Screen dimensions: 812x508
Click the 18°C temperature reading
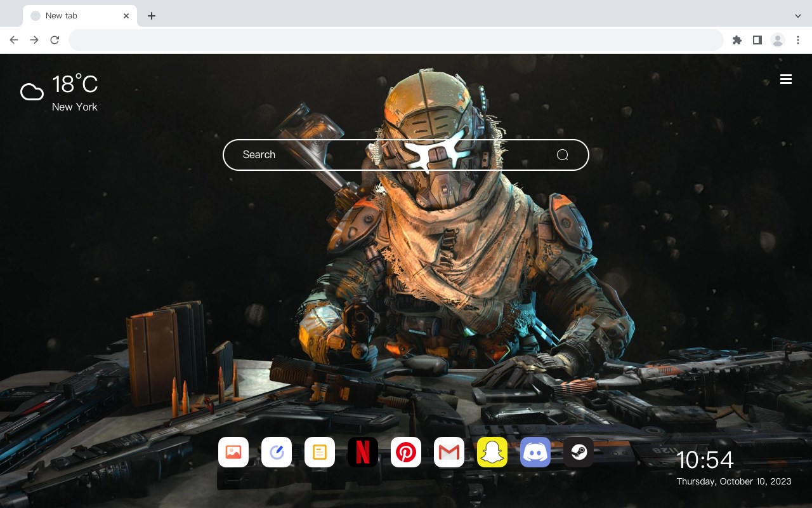75,84
